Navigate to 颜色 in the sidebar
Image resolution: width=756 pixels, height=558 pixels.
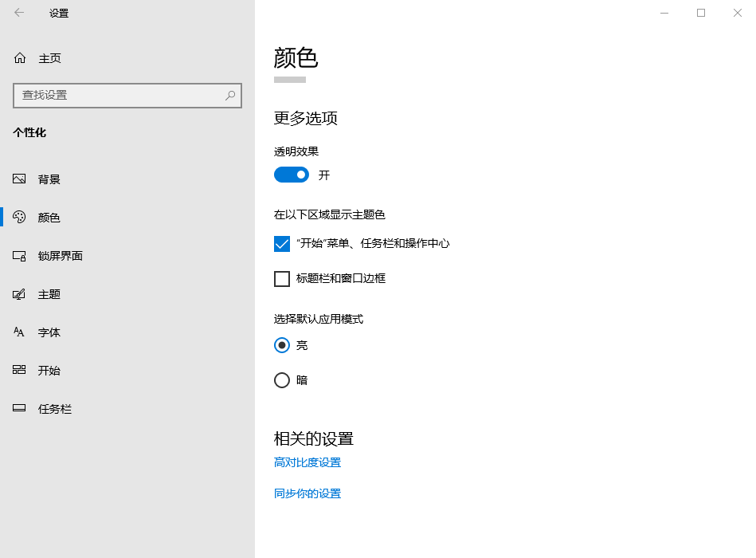point(48,217)
